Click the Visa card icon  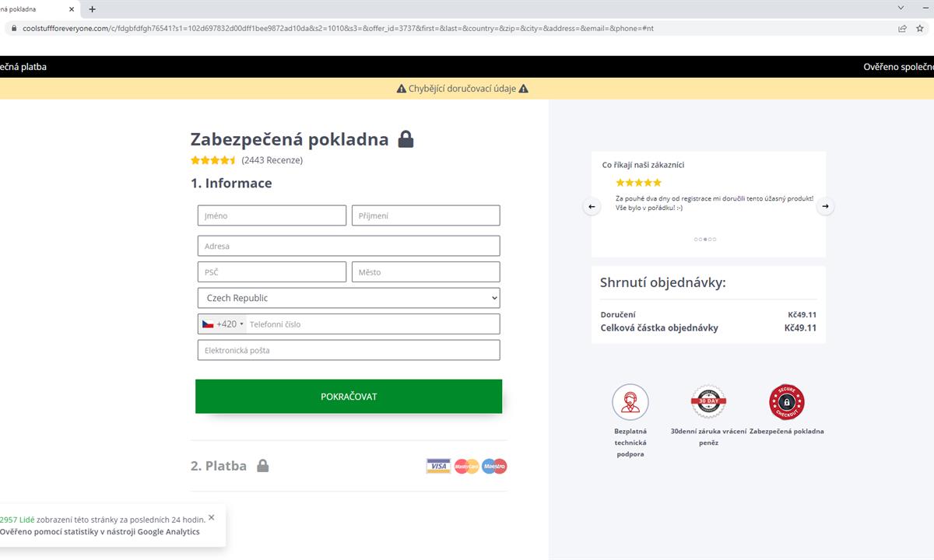pos(438,466)
